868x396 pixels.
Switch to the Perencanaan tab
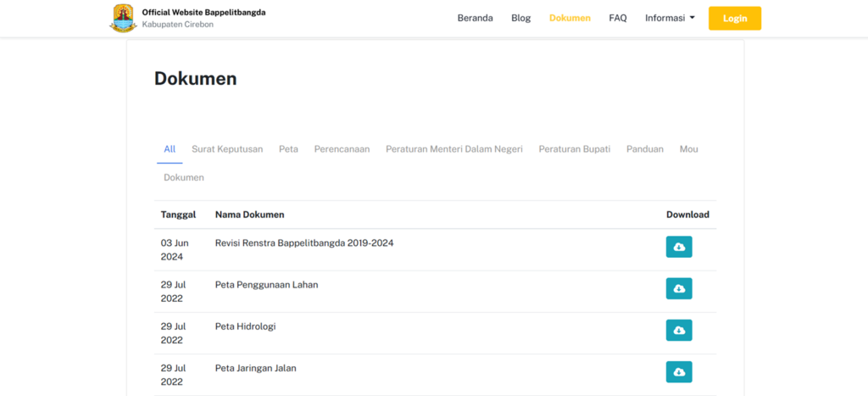click(342, 149)
